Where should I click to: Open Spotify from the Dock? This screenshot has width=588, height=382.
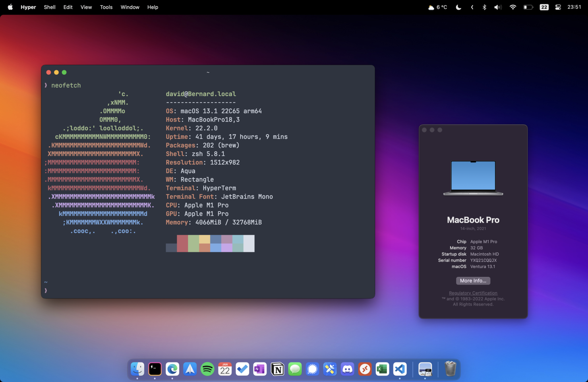coord(207,369)
